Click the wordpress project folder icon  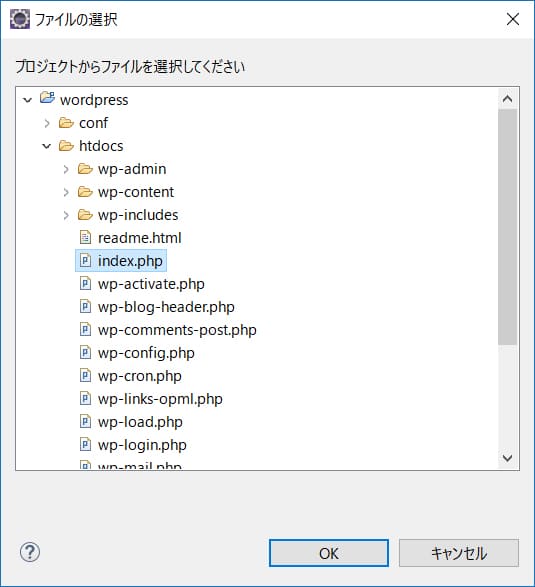click(47, 98)
